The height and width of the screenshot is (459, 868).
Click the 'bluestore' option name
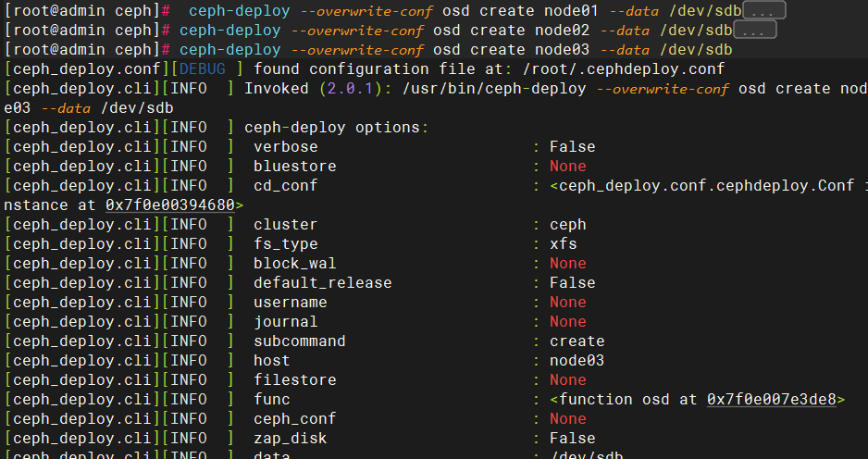point(295,166)
